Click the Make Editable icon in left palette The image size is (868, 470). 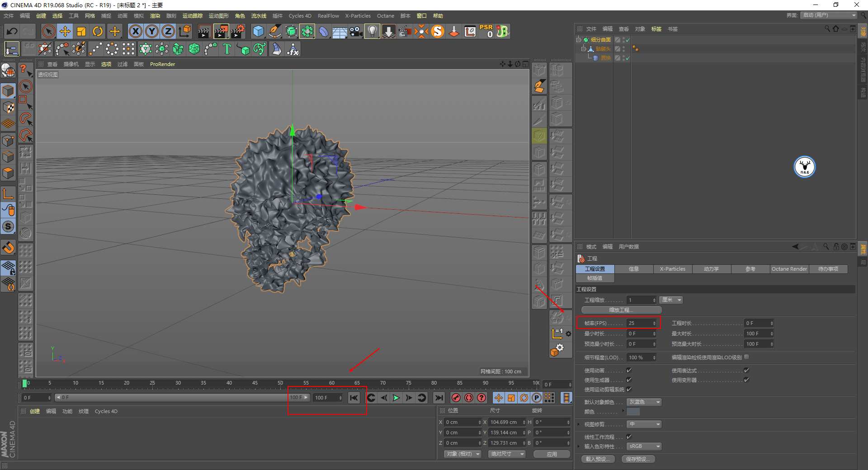8,70
